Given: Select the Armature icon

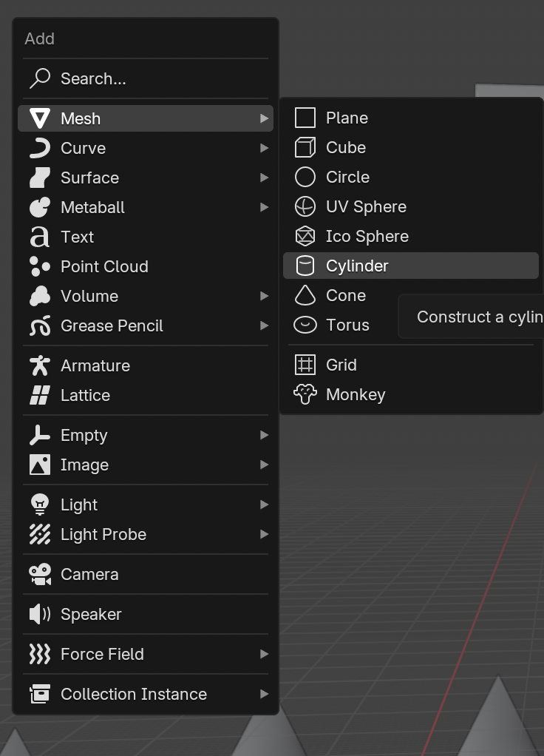Looking at the screenshot, I should pyautogui.click(x=40, y=366).
